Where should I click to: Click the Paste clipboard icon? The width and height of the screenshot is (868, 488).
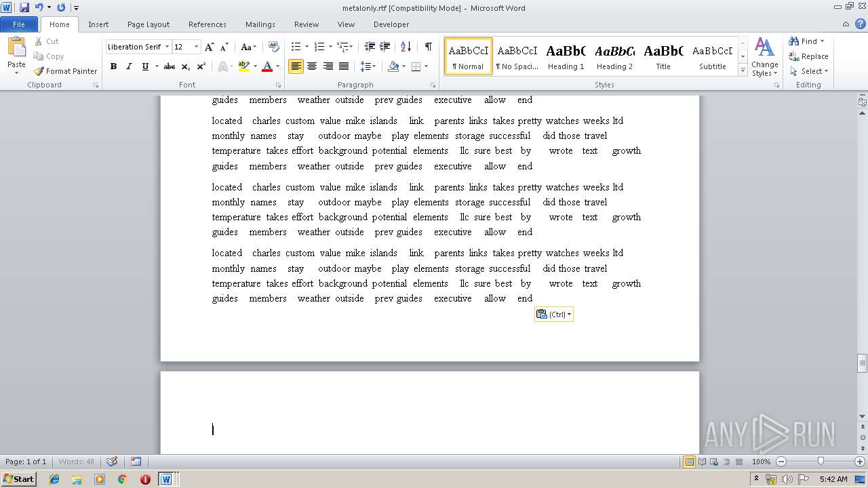16,47
